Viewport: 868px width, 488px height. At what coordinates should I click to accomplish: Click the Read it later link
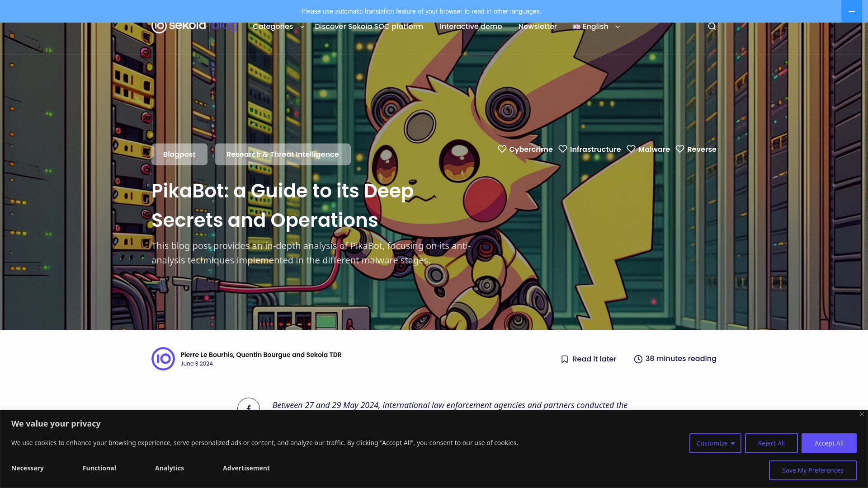[x=594, y=359]
